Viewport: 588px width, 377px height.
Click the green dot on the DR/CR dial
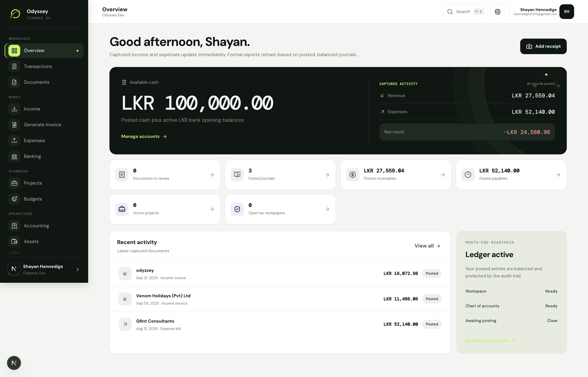(546, 75)
